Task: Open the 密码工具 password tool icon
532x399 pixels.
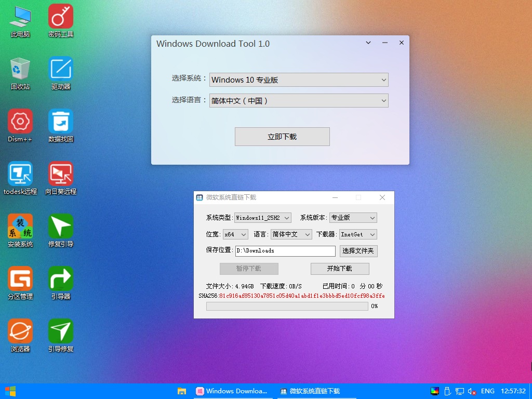Action: [61, 17]
